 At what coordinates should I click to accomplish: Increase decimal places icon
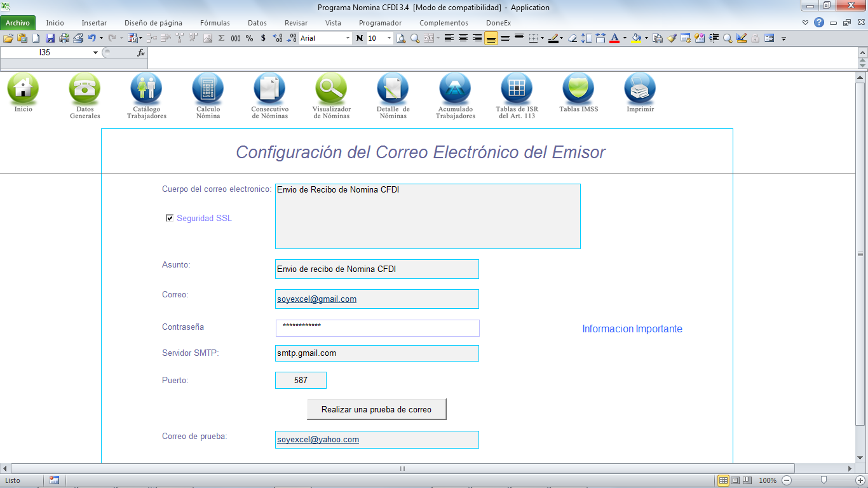pyautogui.click(x=277, y=38)
